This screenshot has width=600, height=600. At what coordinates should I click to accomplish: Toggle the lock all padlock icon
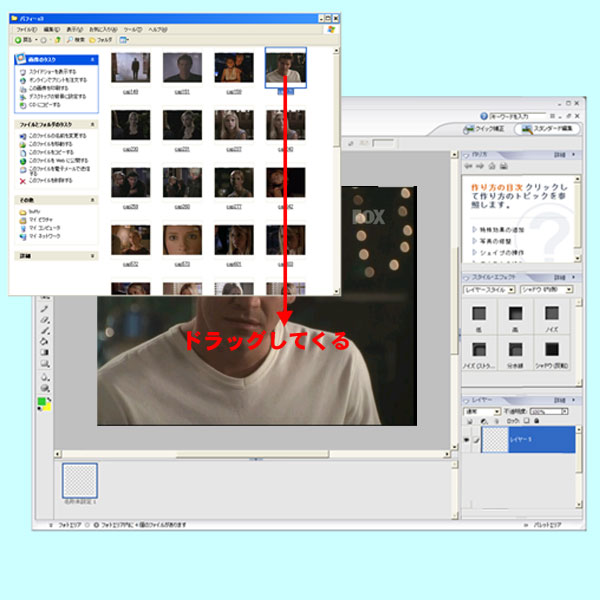tap(536, 421)
